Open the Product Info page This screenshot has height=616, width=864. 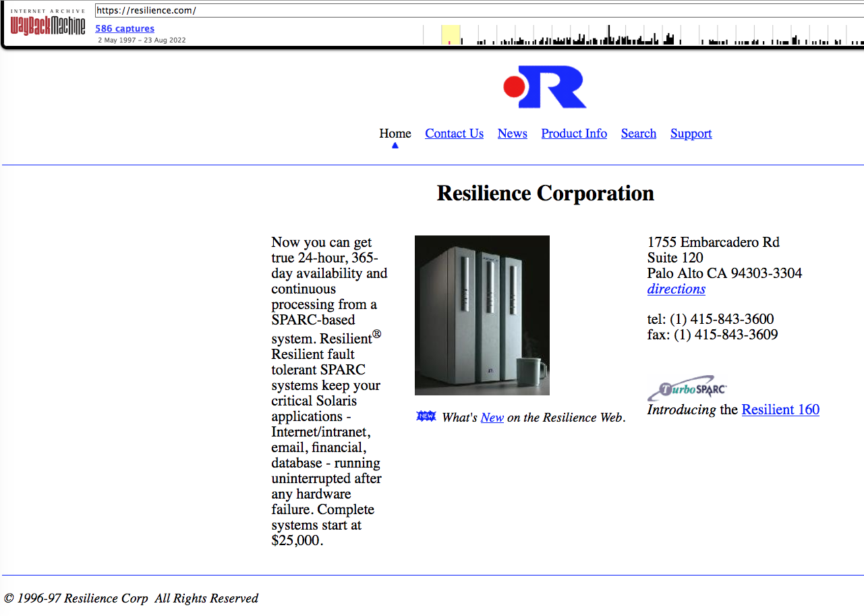(x=574, y=134)
